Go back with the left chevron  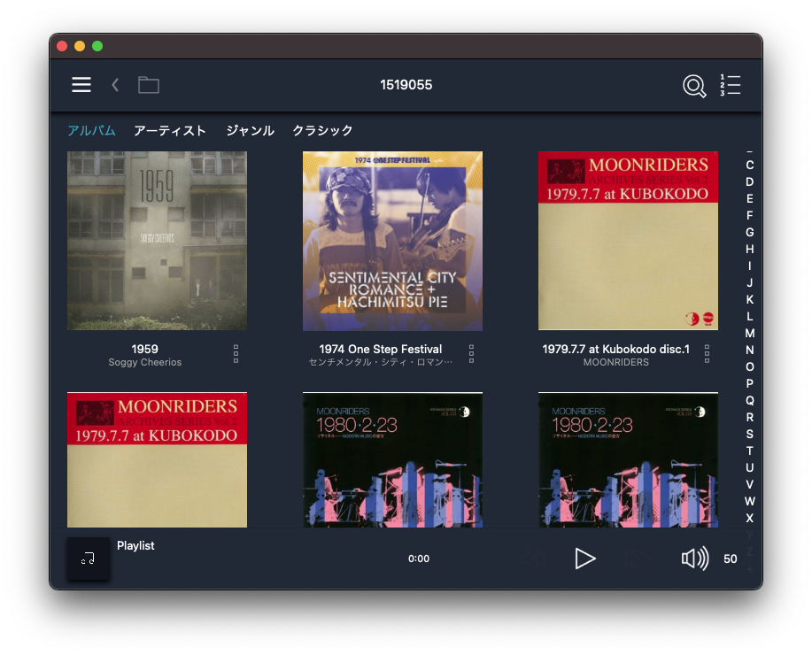click(115, 85)
